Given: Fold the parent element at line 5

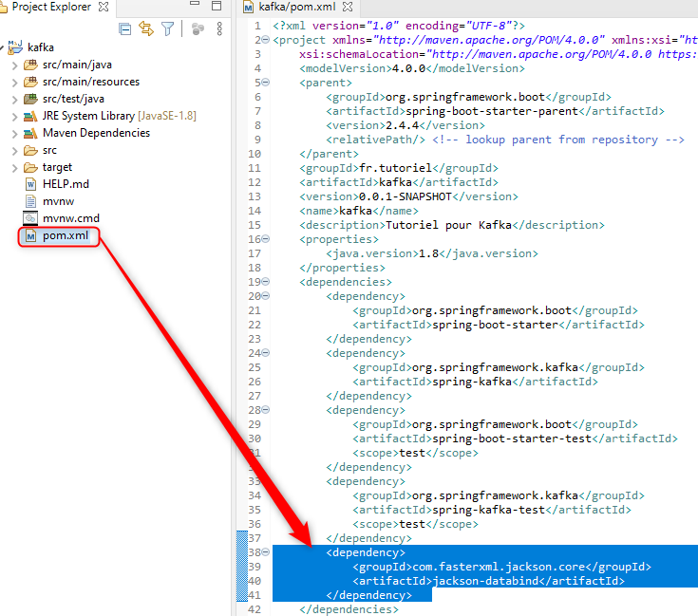Looking at the screenshot, I should pyautogui.click(x=265, y=83).
